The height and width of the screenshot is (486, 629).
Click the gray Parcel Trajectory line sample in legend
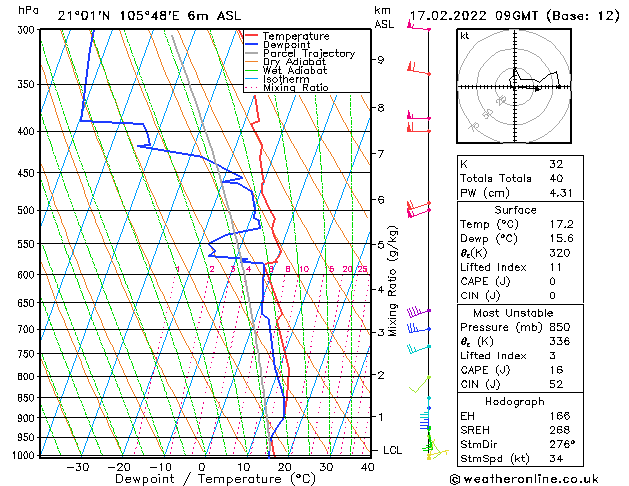pyautogui.click(x=252, y=53)
